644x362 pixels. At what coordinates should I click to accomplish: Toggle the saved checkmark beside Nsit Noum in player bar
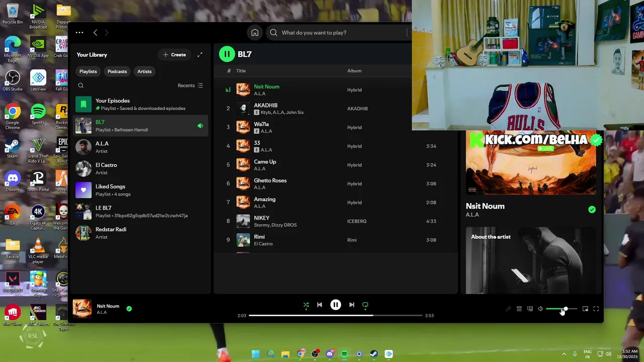(x=129, y=309)
